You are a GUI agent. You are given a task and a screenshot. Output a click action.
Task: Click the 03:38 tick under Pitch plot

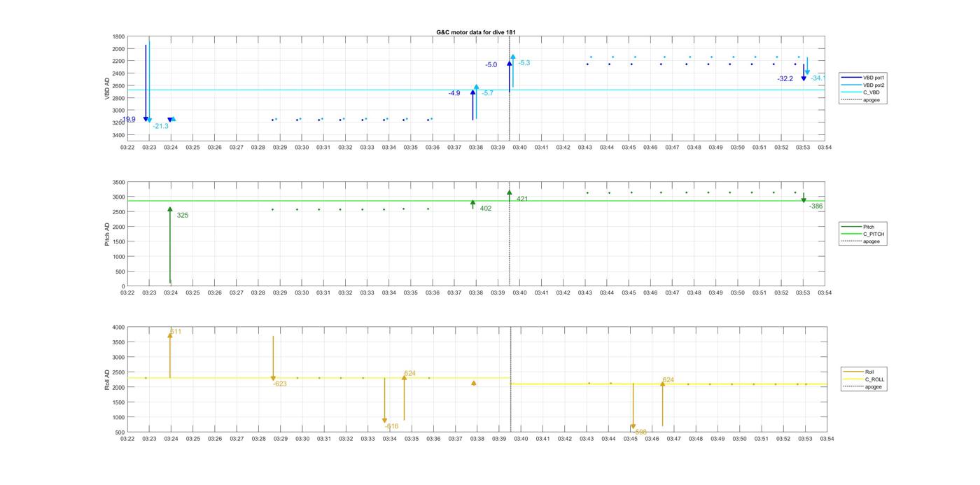[476, 293]
